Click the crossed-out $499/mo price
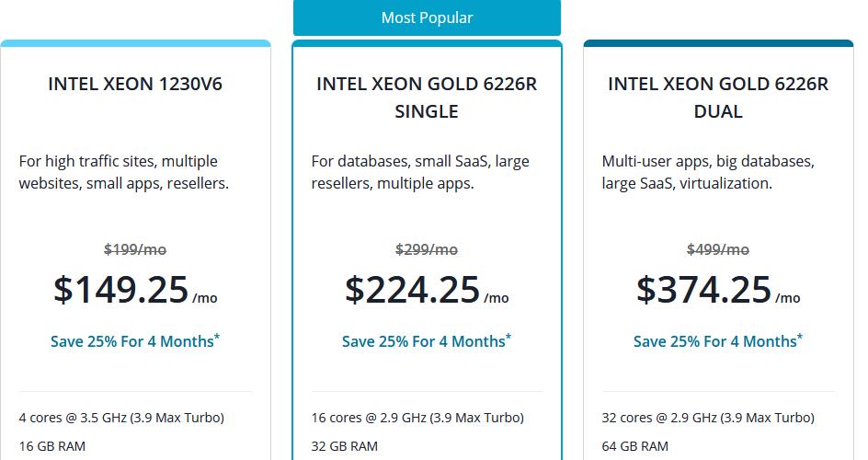The width and height of the screenshot is (868, 460). 718,249
